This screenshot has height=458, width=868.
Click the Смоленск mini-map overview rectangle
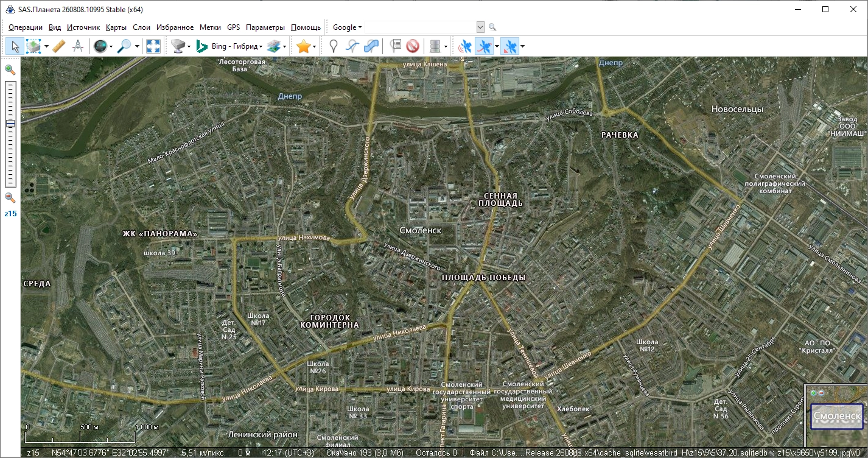[x=837, y=417]
